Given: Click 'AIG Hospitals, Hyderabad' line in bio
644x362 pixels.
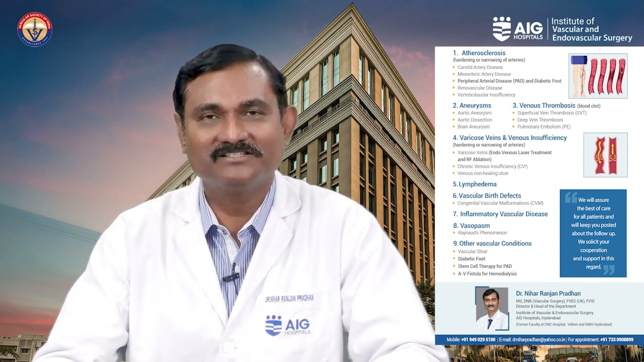Looking at the screenshot, I should tap(538, 318).
